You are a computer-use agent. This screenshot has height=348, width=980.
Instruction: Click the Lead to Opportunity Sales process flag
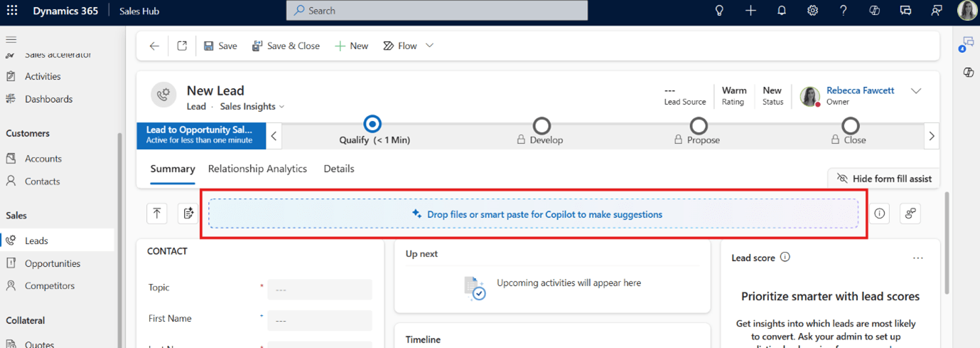201,135
